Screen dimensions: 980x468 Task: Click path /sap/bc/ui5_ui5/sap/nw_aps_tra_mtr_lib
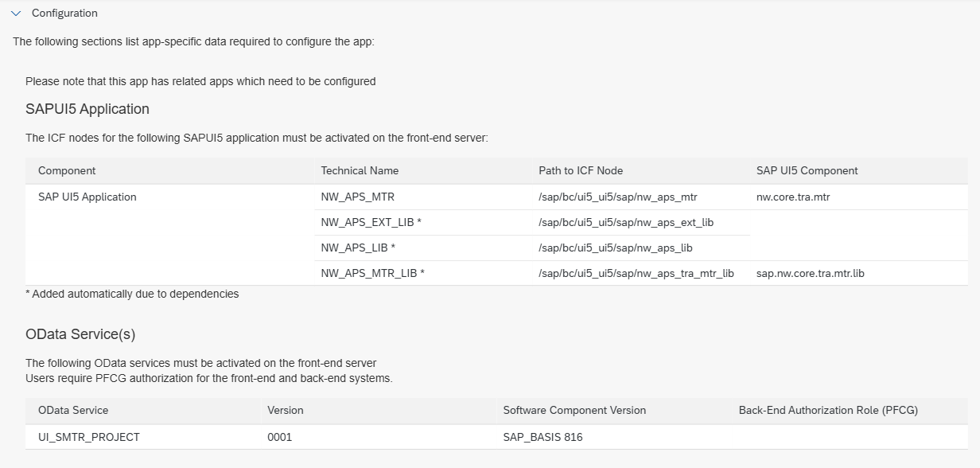click(636, 273)
